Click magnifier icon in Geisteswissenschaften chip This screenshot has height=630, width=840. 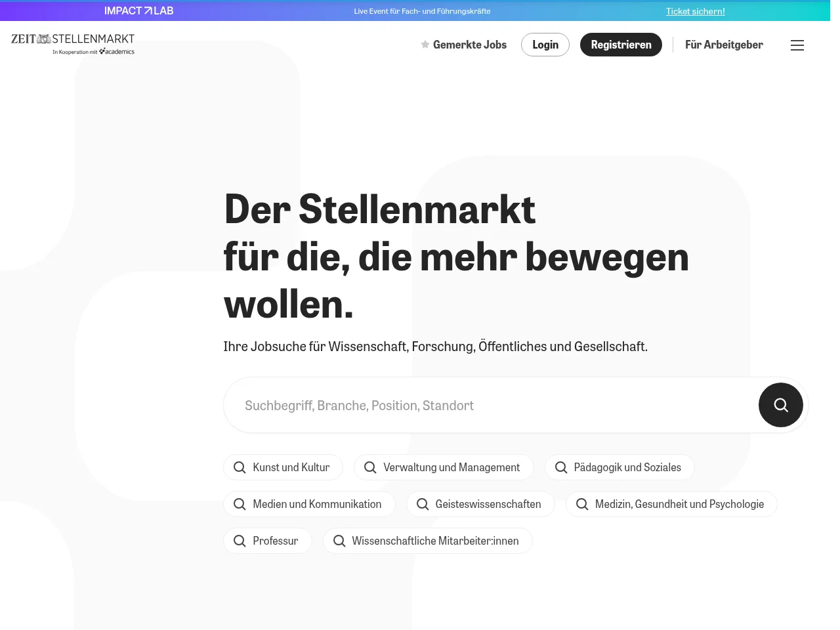(x=423, y=504)
